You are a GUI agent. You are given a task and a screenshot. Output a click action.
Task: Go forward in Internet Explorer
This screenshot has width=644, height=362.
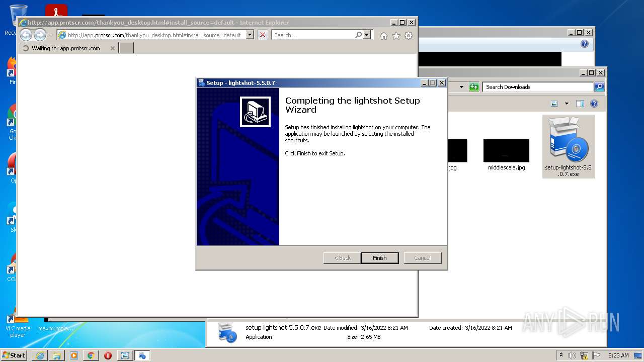coord(40,35)
